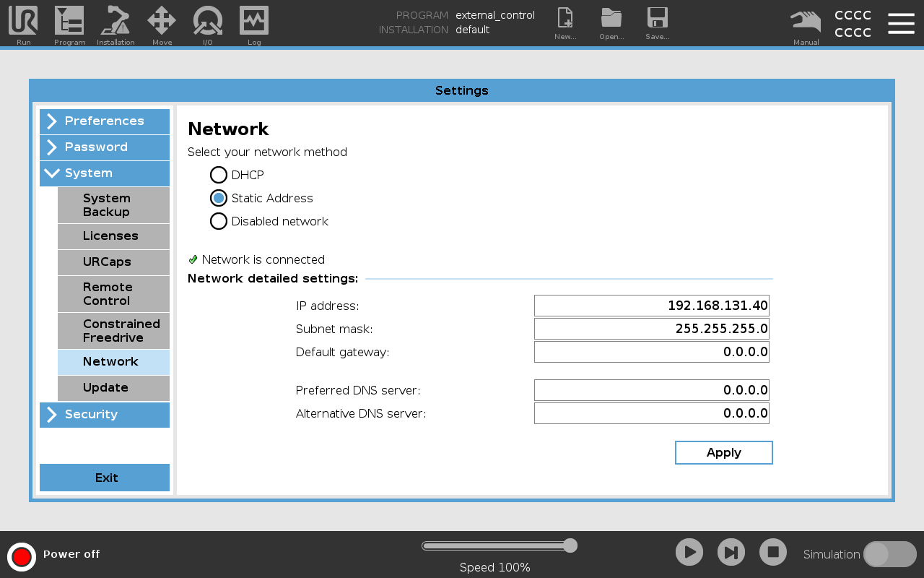Expand the Password section

[105, 147]
